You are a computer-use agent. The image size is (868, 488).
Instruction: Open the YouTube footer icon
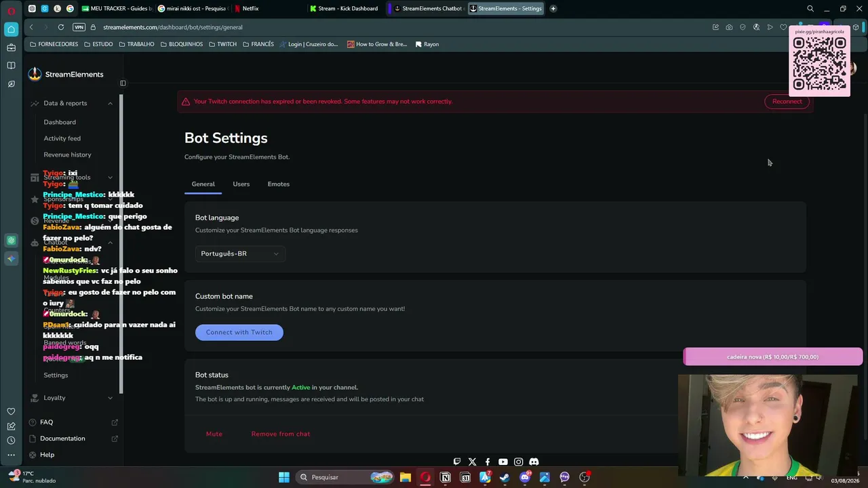[x=502, y=462]
